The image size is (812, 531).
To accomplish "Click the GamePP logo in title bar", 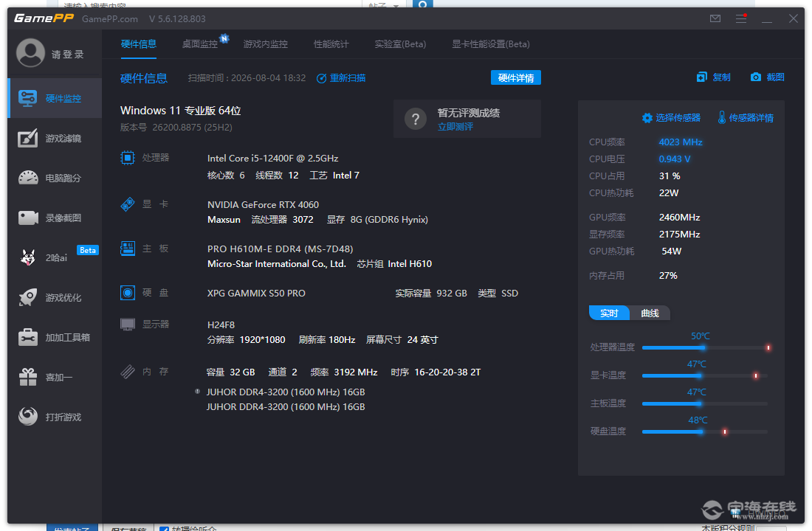I will (x=44, y=18).
